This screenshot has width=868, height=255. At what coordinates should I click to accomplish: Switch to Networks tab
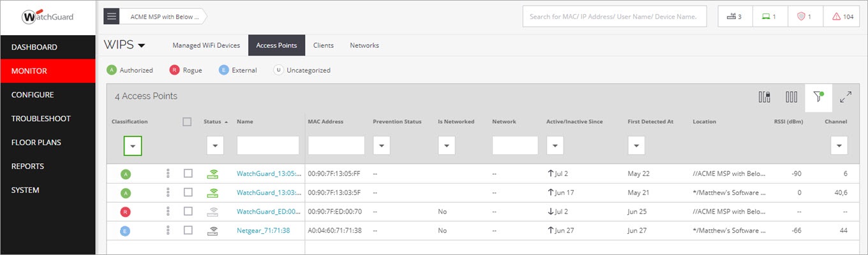click(364, 45)
